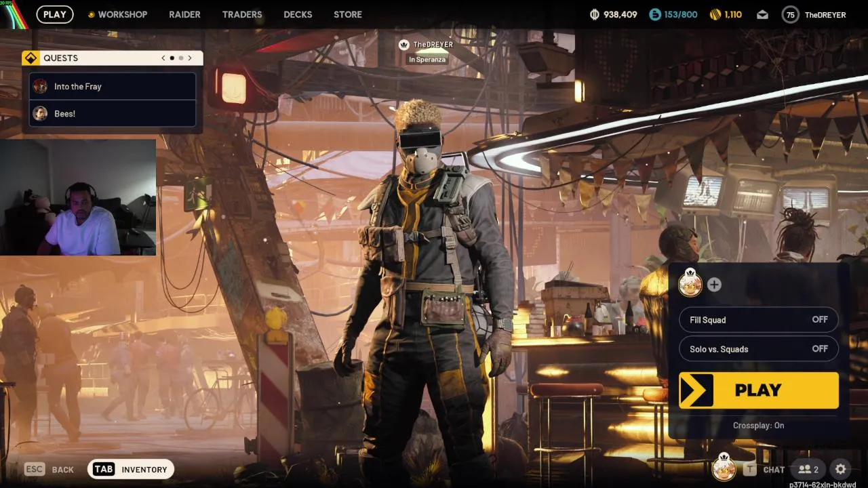Open the DECKS tab
This screenshot has width=868, height=488.
point(298,14)
